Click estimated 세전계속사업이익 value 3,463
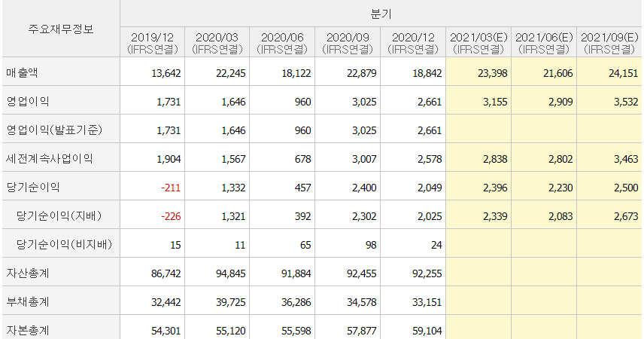 627,159
